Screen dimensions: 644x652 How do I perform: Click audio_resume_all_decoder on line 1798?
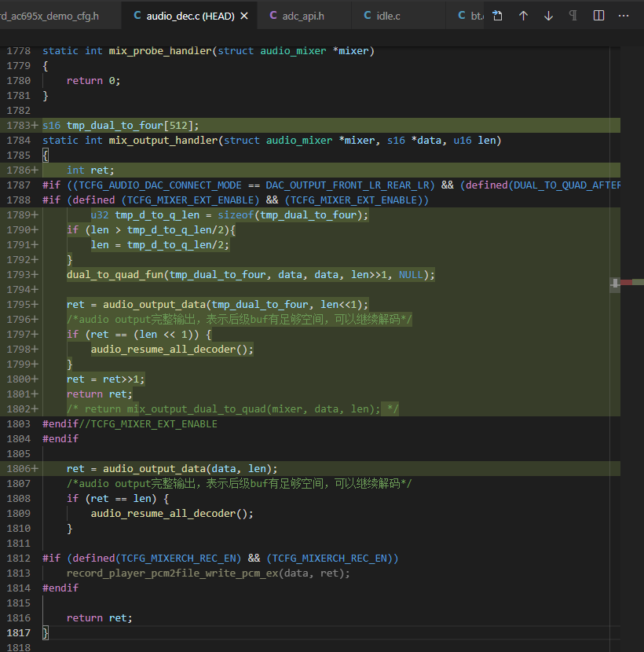163,349
